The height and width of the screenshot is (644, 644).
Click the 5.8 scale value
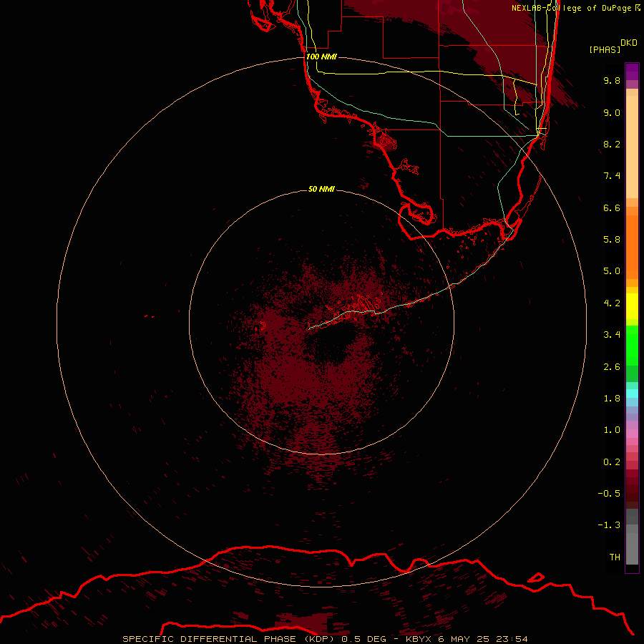(612, 240)
